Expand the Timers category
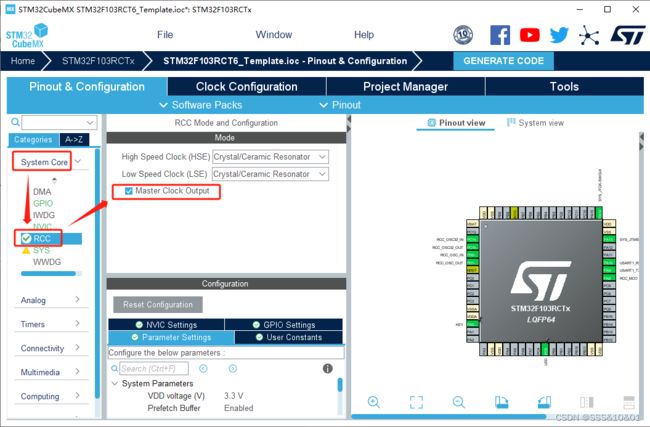The image size is (650, 427). click(x=78, y=323)
